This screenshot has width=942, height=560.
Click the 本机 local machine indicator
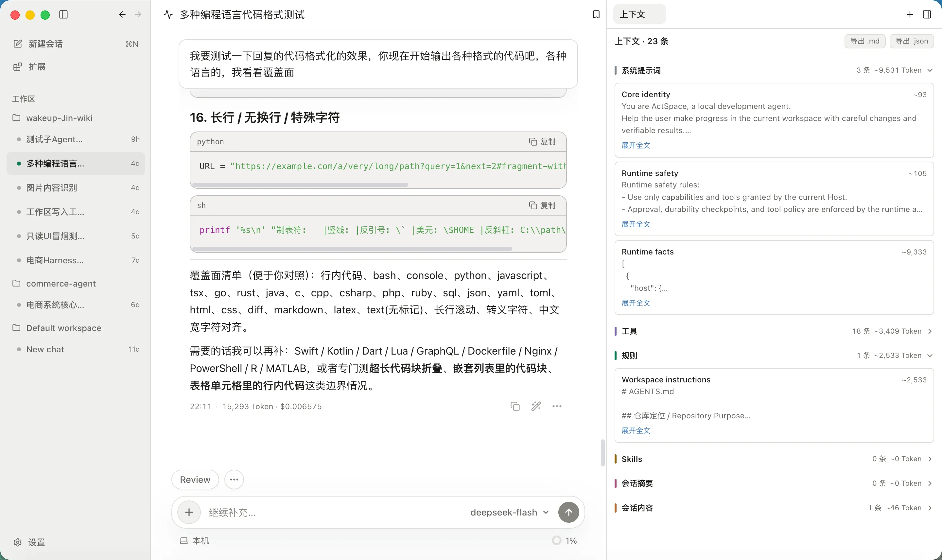[194, 541]
